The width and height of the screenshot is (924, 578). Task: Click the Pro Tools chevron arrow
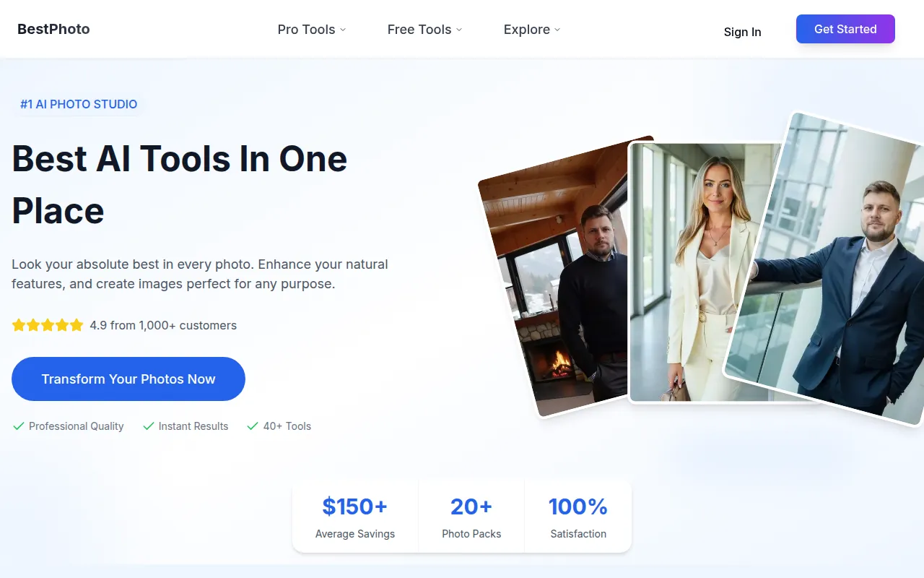[x=342, y=30]
